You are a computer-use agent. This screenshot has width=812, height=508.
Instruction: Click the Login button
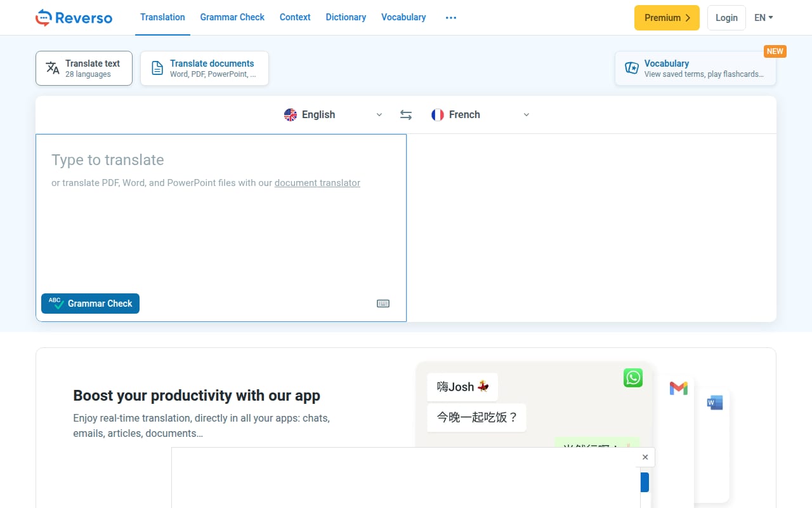726,18
